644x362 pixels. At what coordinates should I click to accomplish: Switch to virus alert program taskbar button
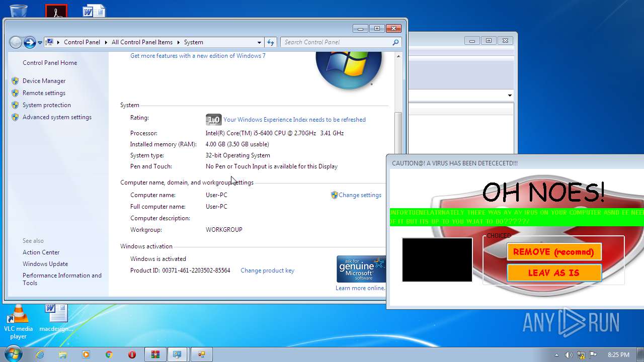point(202,354)
